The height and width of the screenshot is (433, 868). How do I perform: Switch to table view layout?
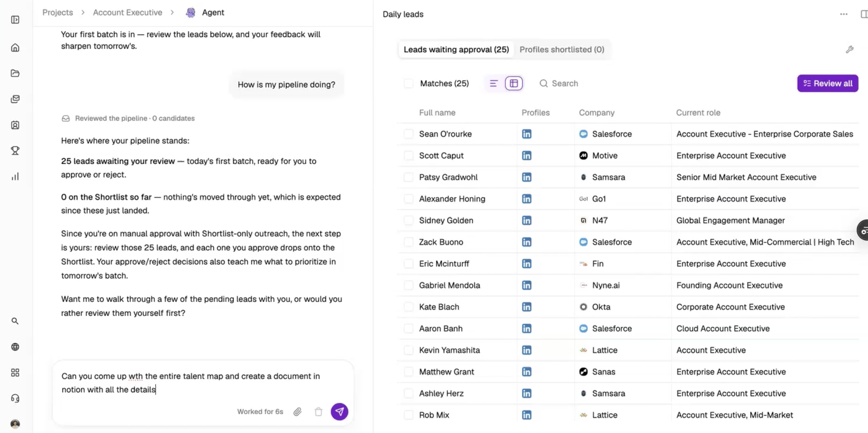514,83
